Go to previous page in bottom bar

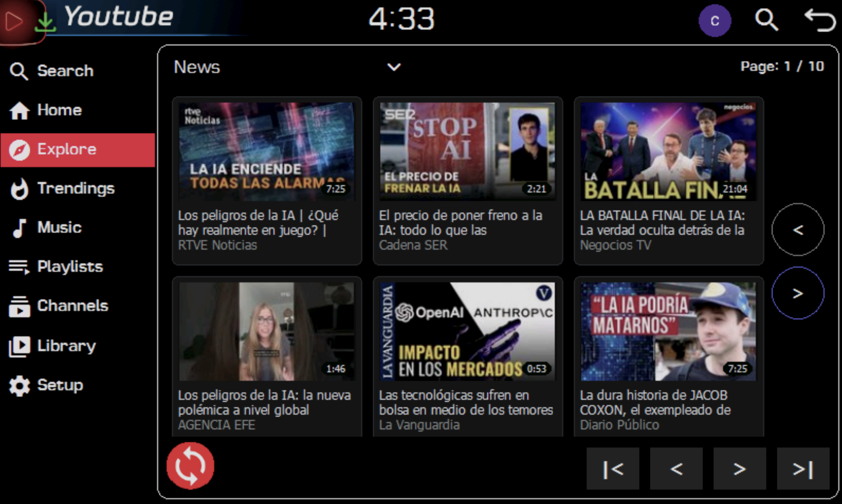coord(676,469)
